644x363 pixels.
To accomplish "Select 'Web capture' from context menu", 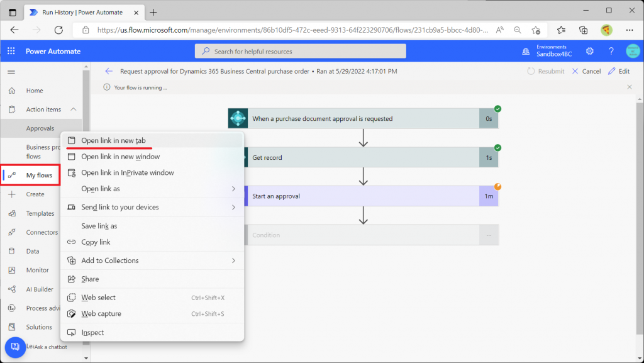I will 152,313.
